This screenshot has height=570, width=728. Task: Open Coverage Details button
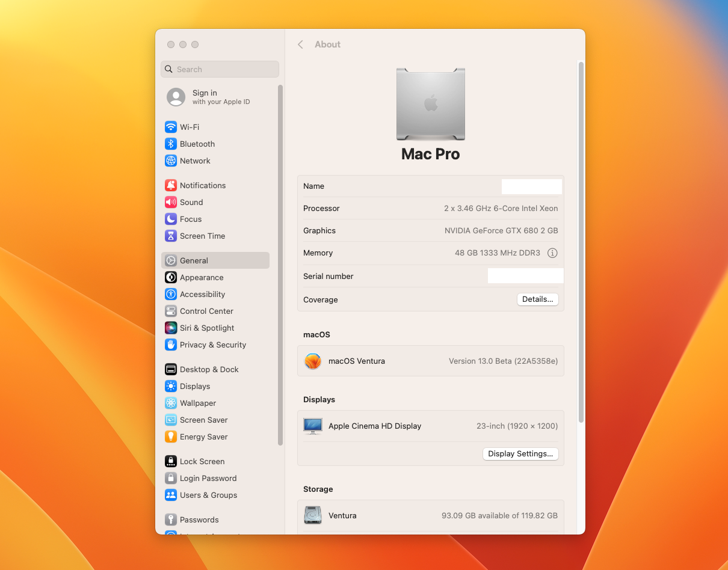point(538,299)
